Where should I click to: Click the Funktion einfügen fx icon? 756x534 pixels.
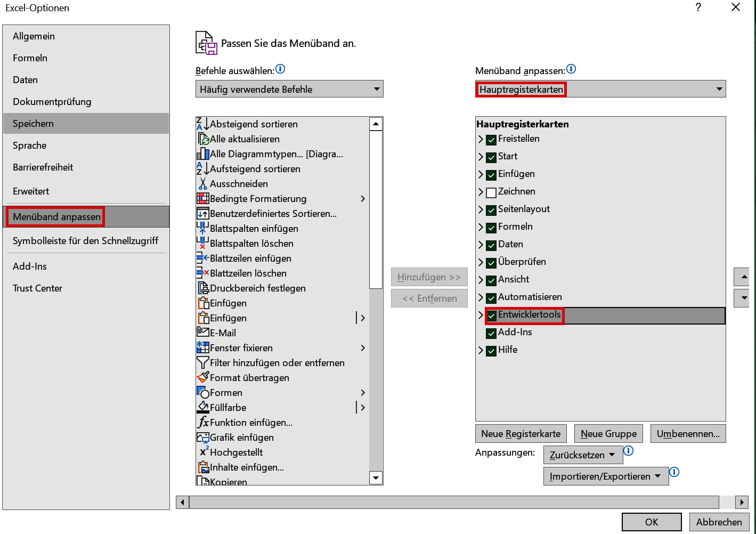click(x=204, y=422)
